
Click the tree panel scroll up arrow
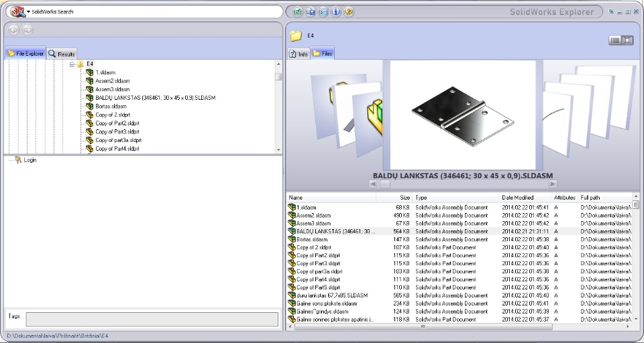279,64
